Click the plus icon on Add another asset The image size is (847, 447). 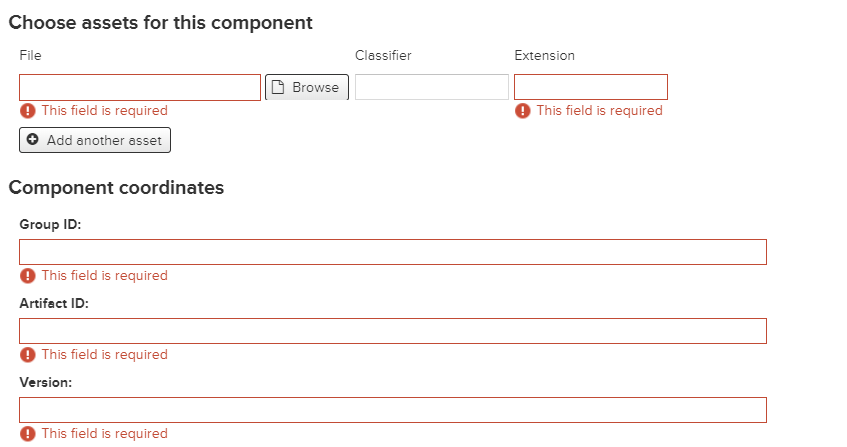[x=33, y=140]
